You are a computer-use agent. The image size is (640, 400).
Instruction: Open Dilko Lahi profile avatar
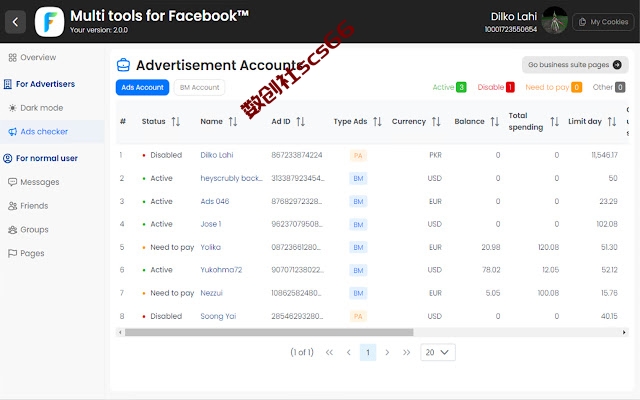pyautogui.click(x=554, y=20)
